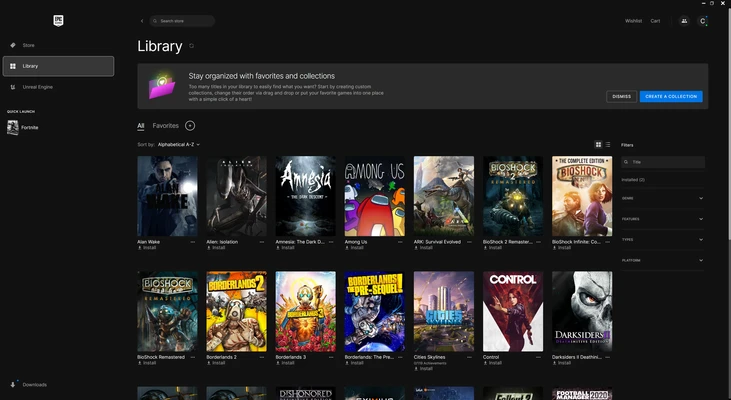Open the Control cover thumbnail
731x400 pixels.
tap(513, 311)
